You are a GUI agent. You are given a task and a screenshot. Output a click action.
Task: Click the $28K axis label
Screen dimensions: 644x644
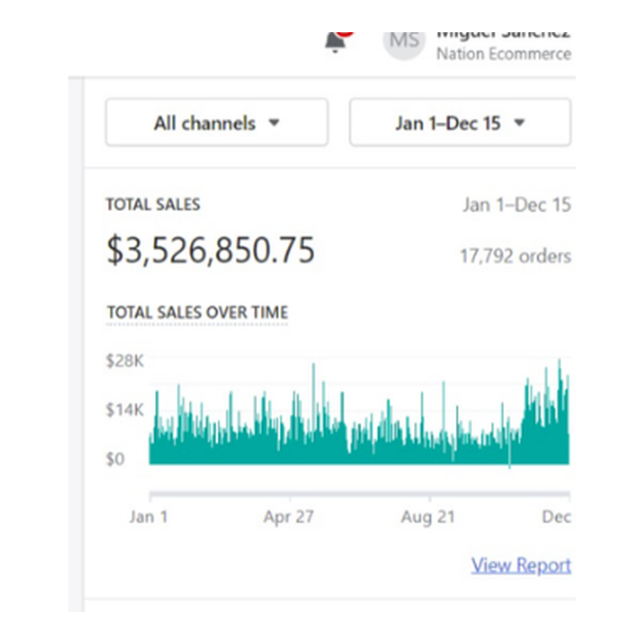coord(124,361)
